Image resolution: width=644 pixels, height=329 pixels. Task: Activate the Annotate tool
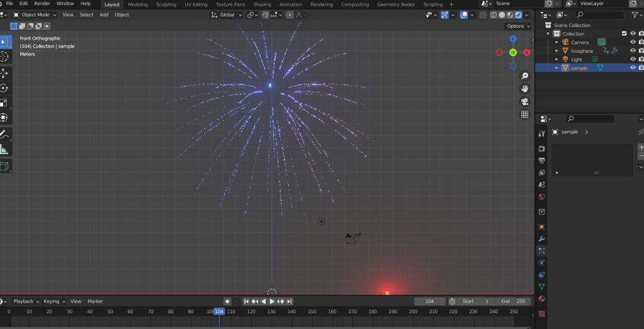[4, 134]
